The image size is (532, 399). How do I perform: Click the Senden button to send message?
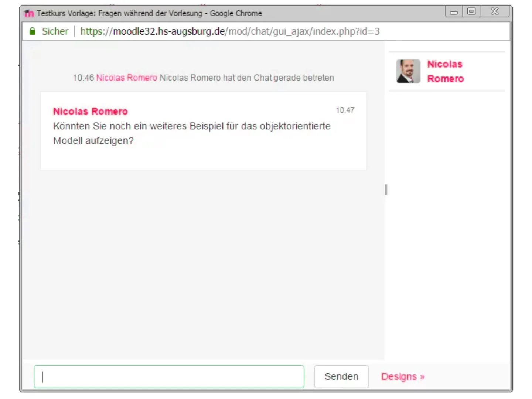point(341,376)
